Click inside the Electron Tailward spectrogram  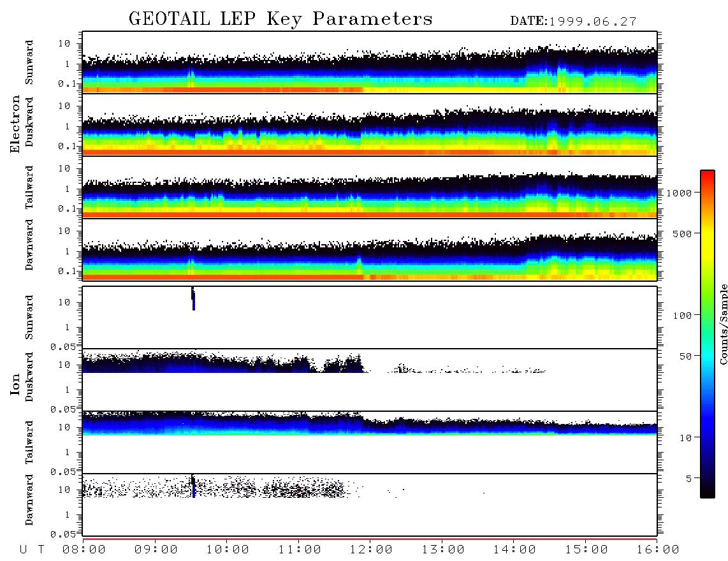(370, 187)
